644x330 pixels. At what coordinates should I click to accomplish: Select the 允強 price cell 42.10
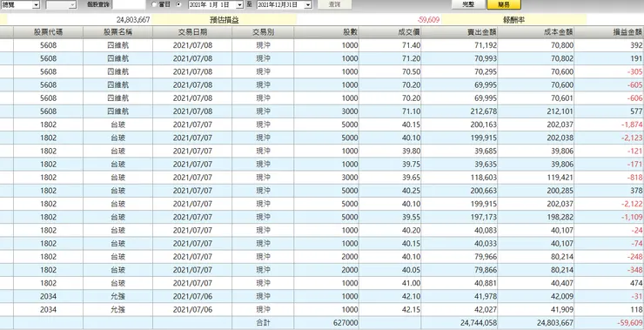coord(390,296)
